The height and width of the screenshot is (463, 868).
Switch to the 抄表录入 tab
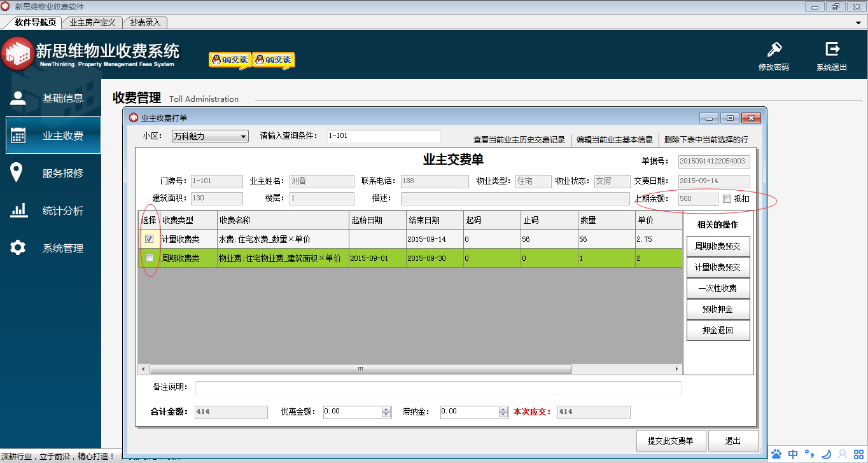[145, 22]
